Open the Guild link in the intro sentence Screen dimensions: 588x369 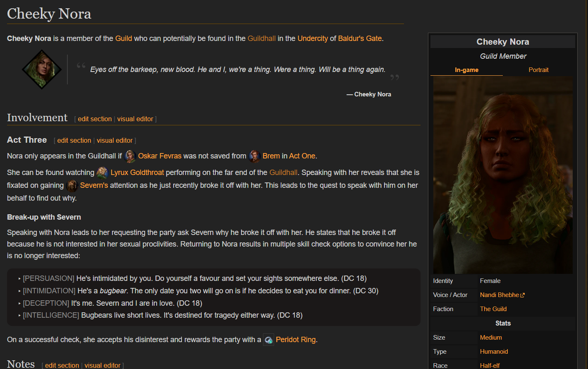pyautogui.click(x=124, y=38)
